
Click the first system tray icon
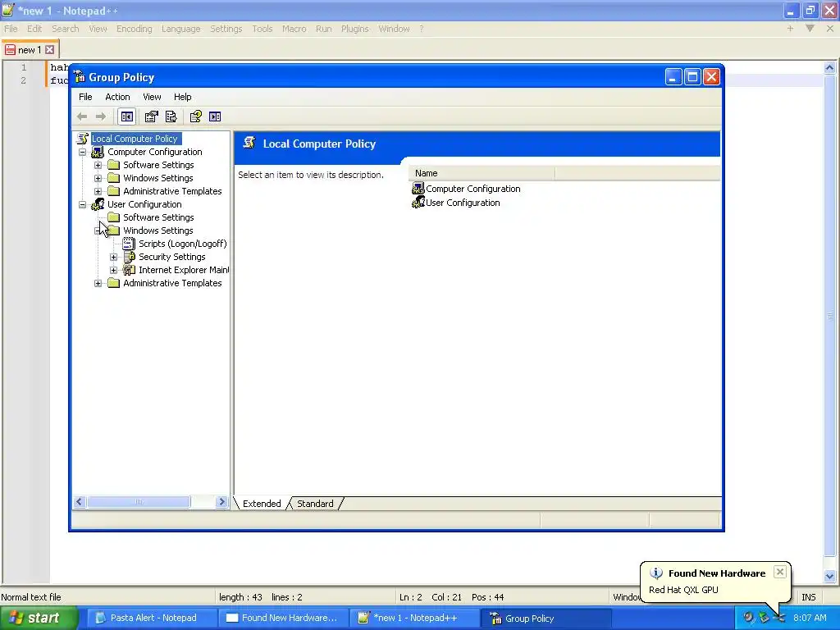tap(748, 618)
